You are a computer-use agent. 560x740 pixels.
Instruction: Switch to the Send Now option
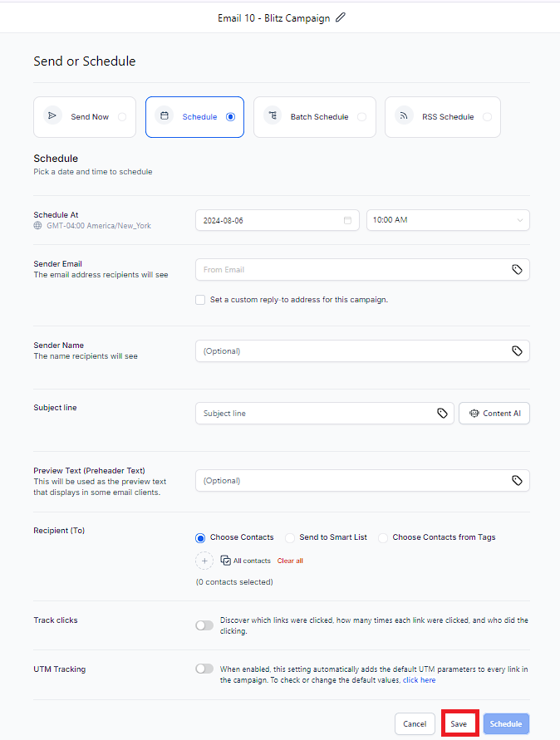[x=85, y=117]
